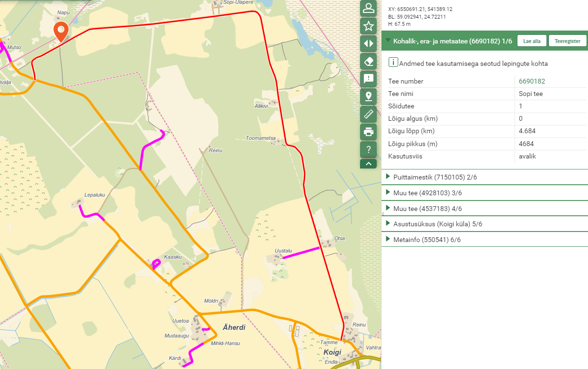Click the user account icon
Screen dimensions: 588x369
368,8
